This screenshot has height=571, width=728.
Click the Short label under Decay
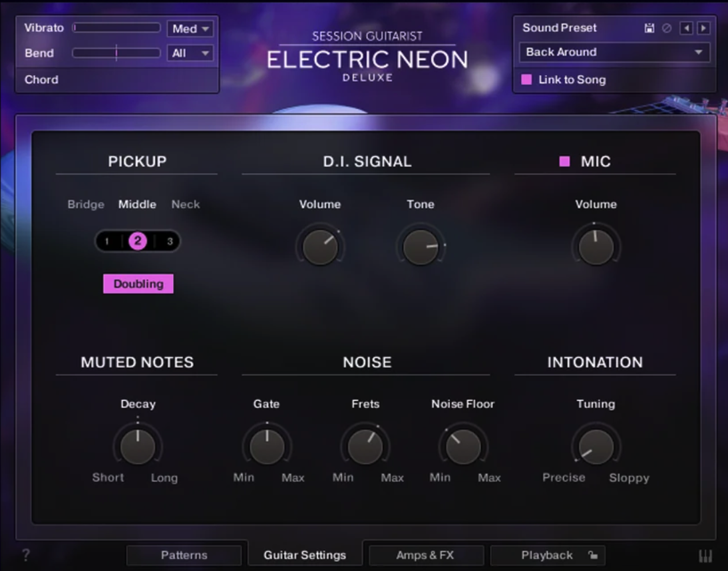coord(108,478)
